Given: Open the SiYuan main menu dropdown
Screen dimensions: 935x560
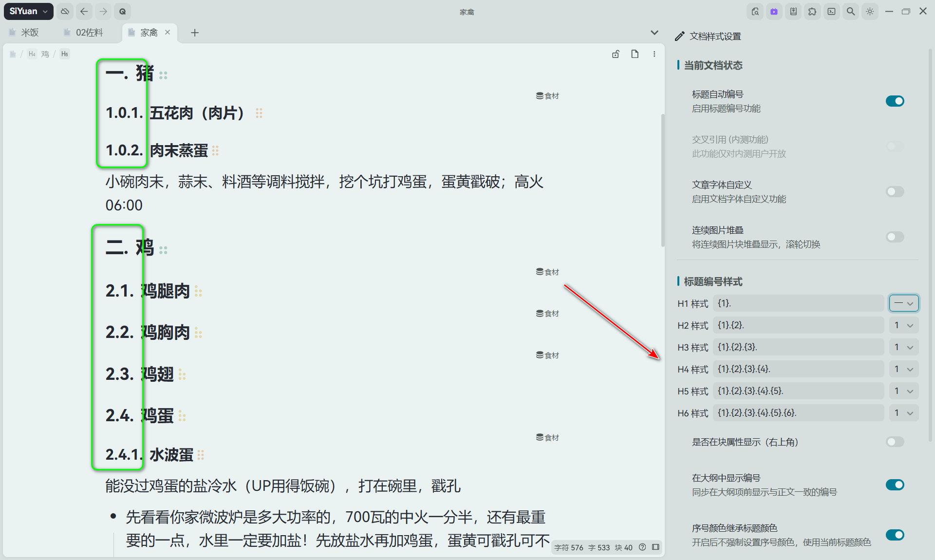Looking at the screenshot, I should click(x=28, y=11).
